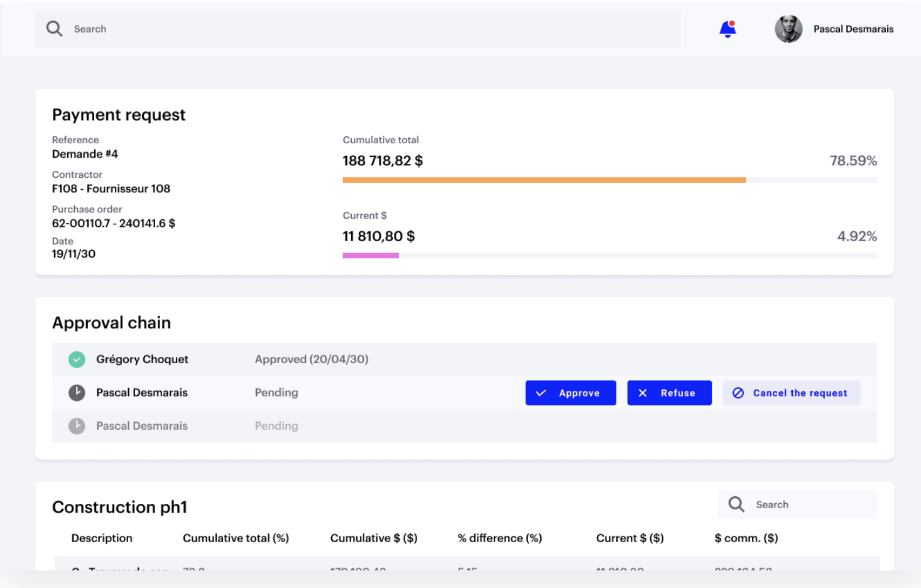Sort by Cumulative total (%) column header
This screenshot has width=921, height=588.
(x=236, y=538)
